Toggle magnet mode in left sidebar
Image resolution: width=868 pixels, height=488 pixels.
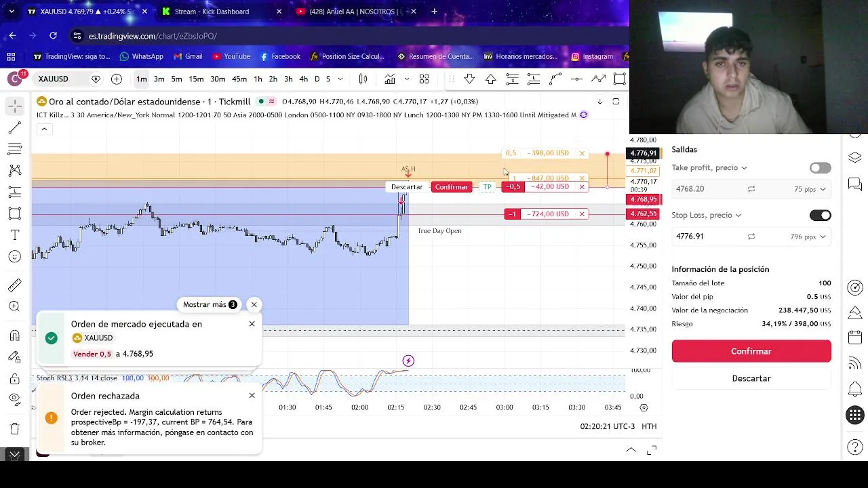tap(14, 335)
